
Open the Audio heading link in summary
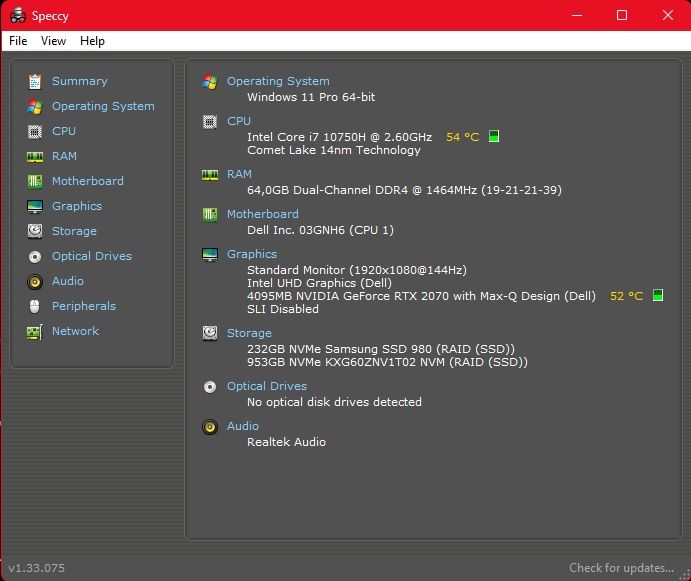pyautogui.click(x=242, y=426)
